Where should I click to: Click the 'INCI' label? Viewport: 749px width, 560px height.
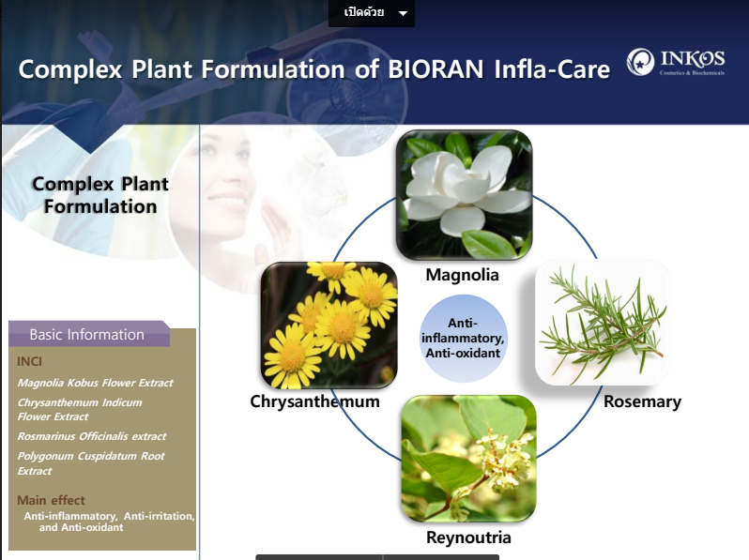(x=29, y=361)
